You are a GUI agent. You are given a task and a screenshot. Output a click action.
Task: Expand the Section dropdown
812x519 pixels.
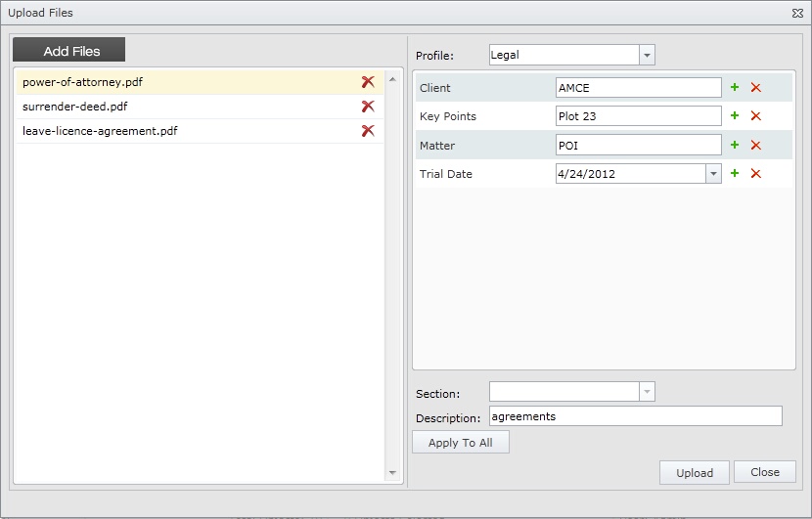[x=647, y=392]
